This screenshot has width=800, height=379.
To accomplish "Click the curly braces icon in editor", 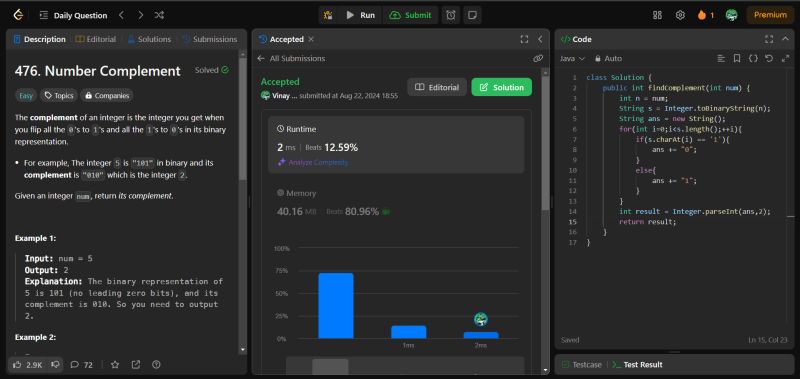I will (x=753, y=59).
